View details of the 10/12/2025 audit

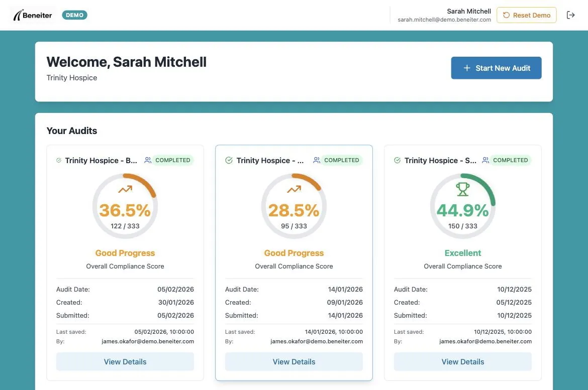pyautogui.click(x=463, y=361)
